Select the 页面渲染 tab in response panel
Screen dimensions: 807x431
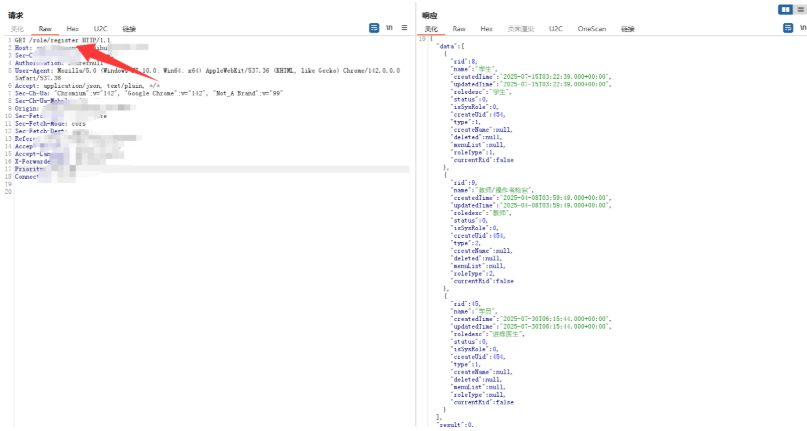521,29
